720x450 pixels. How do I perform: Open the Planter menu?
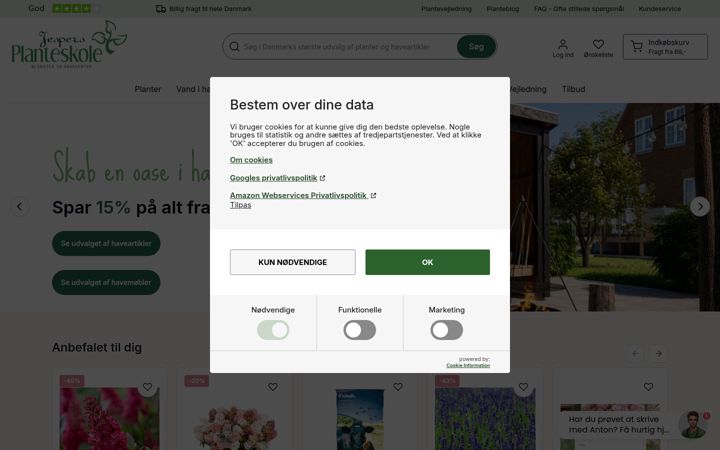[x=148, y=89]
